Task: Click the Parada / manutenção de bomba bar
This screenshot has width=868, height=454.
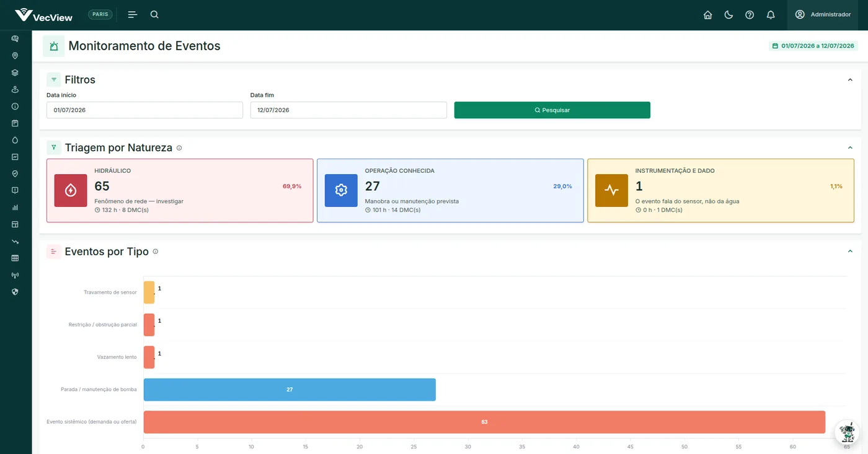Action: (x=290, y=390)
